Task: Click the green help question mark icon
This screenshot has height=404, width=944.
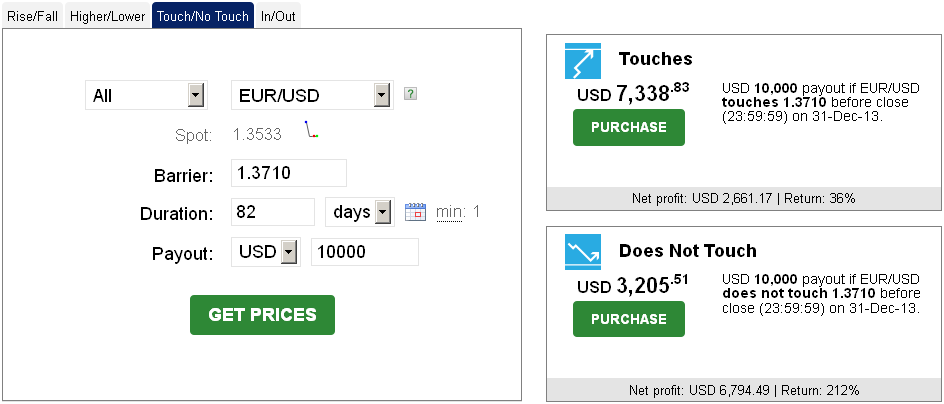Action: coord(410,94)
